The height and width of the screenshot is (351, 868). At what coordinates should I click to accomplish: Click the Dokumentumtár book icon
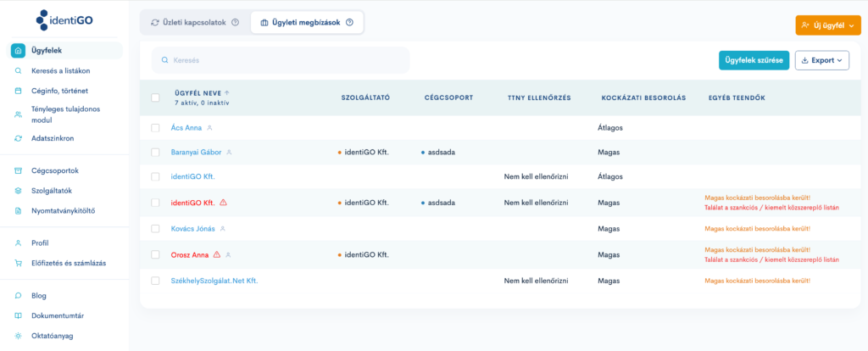point(19,316)
